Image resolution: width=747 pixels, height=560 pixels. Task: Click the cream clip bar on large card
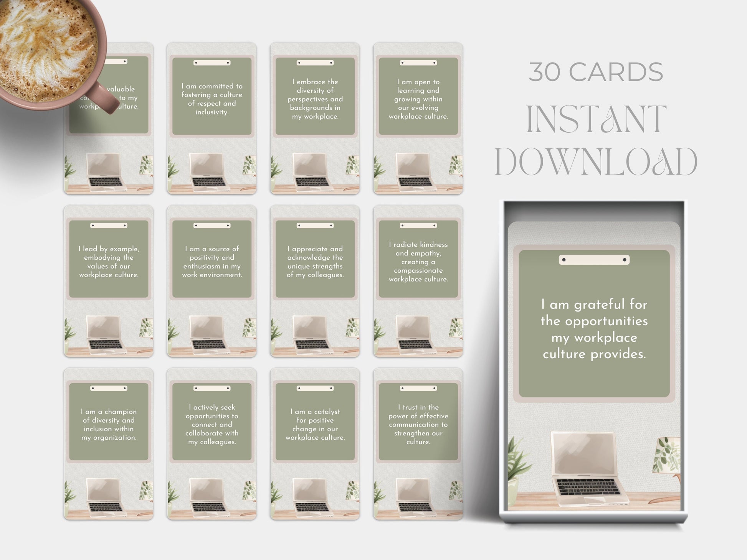(594, 260)
